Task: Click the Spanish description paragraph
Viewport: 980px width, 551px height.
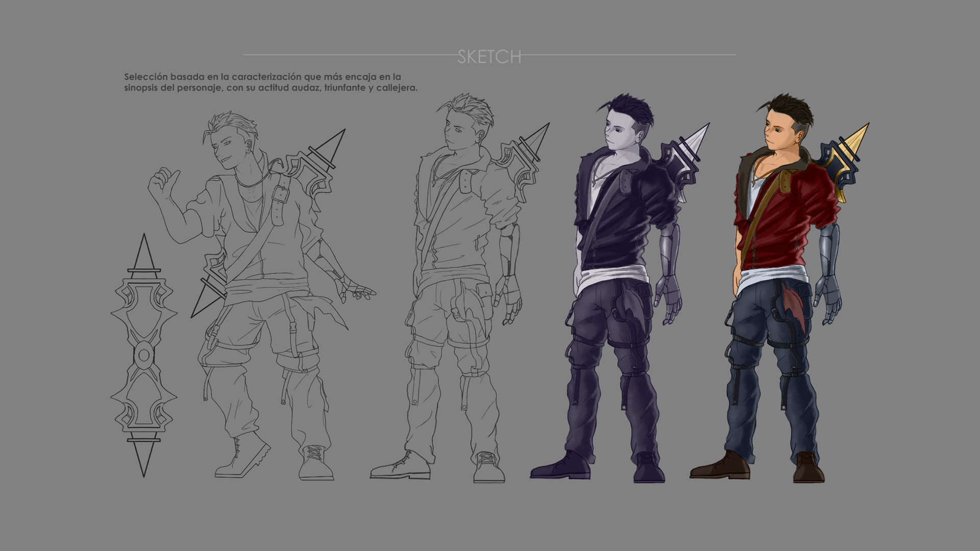Action: pyautogui.click(x=271, y=82)
